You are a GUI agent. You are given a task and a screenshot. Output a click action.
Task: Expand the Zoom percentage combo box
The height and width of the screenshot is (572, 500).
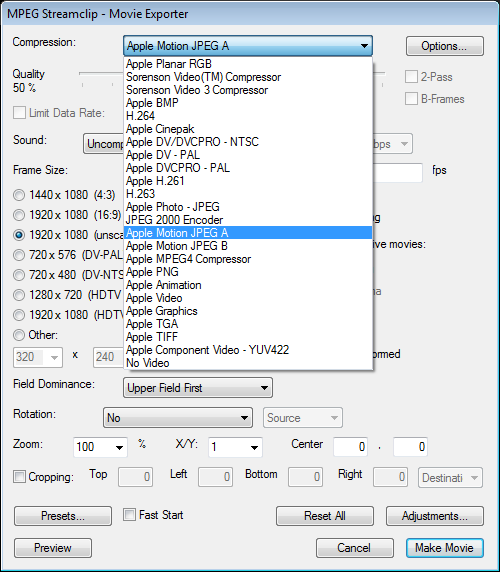coord(119,447)
